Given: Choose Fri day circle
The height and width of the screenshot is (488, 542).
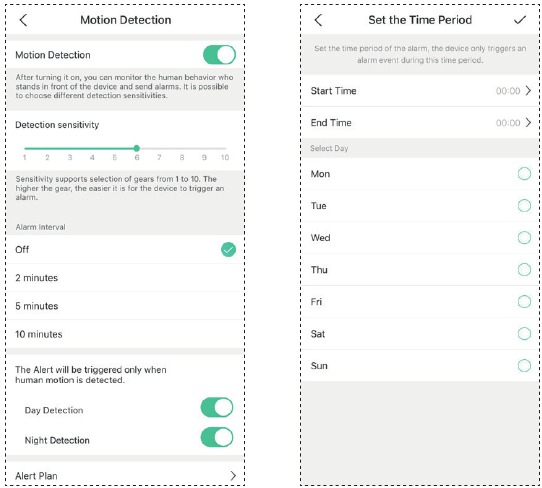Looking at the screenshot, I should click(x=524, y=302).
